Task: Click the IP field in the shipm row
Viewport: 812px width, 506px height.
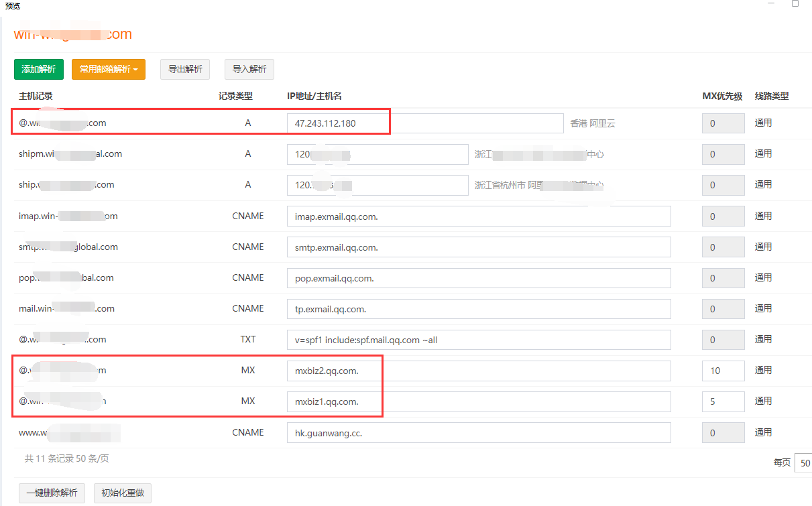Action: (377, 154)
